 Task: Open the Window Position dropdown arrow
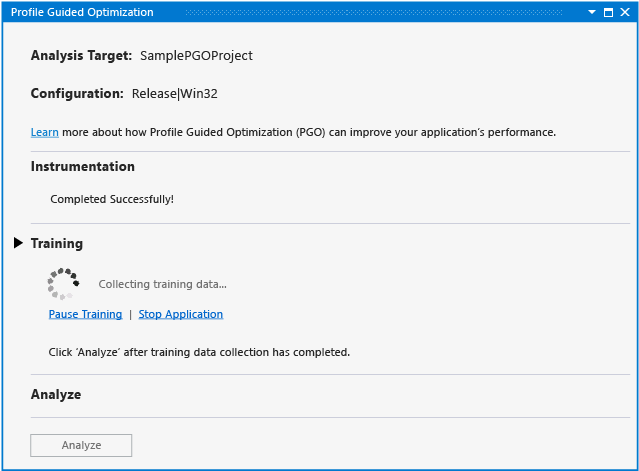tap(592, 12)
